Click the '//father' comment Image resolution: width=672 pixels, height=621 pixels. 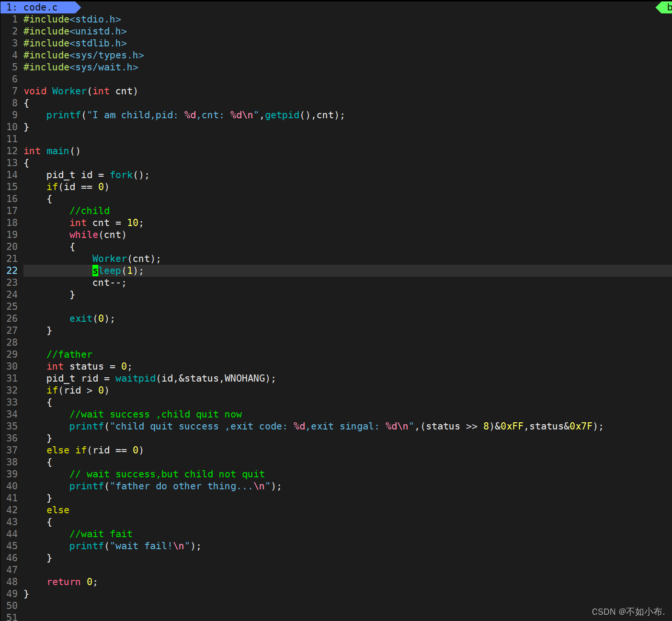pyautogui.click(x=69, y=354)
